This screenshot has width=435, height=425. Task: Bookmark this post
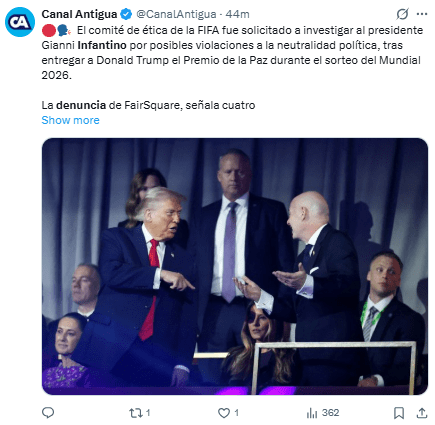point(399,413)
